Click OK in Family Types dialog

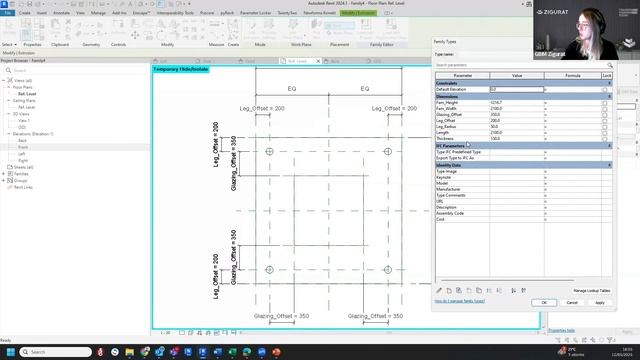544,302
